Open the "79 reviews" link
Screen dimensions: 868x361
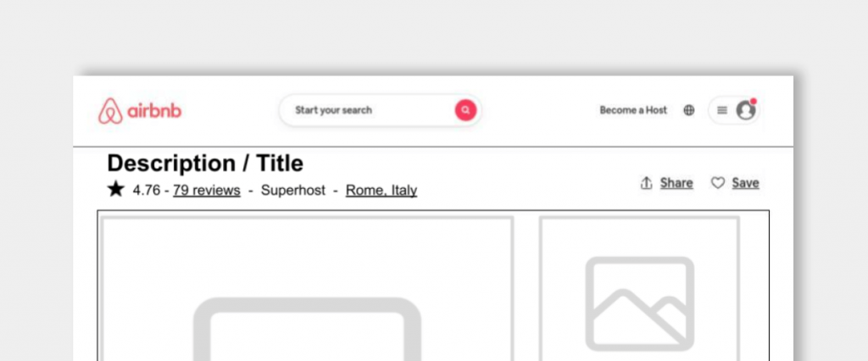tap(207, 191)
